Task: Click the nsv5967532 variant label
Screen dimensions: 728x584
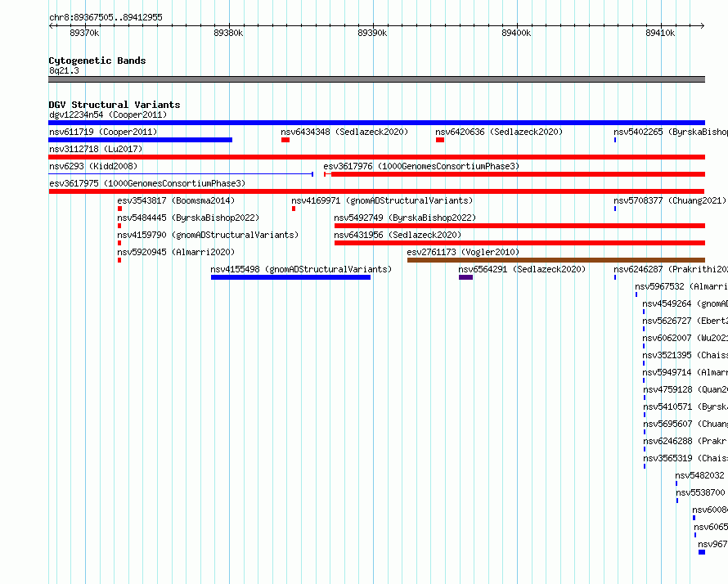Action: point(681,286)
